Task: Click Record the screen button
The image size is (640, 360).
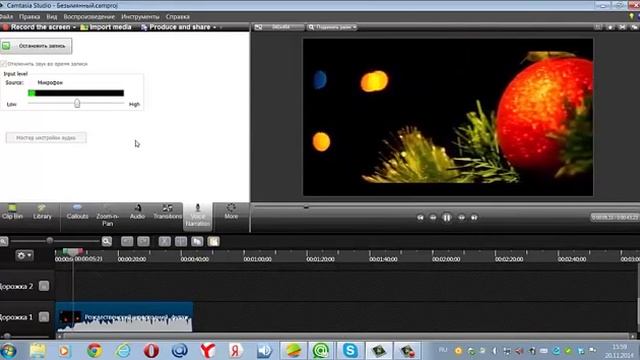Action: click(37, 27)
